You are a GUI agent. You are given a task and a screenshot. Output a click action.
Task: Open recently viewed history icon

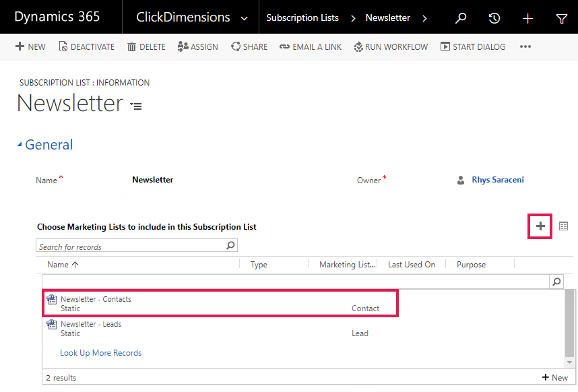[494, 18]
